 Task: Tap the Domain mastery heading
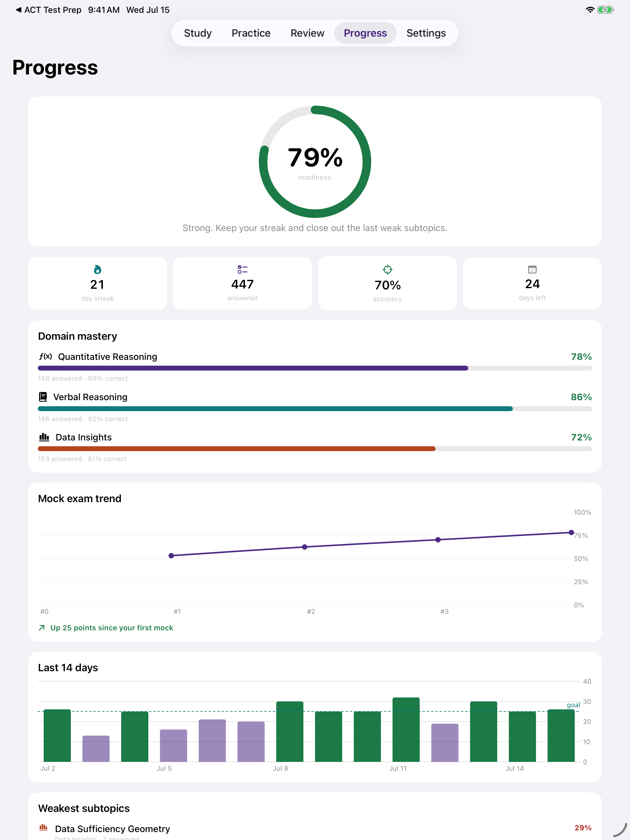click(x=78, y=336)
